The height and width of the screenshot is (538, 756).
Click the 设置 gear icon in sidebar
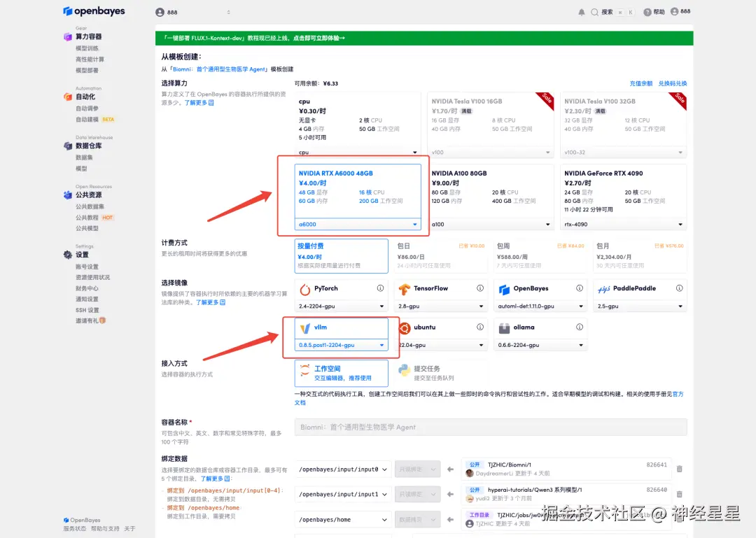click(x=67, y=255)
